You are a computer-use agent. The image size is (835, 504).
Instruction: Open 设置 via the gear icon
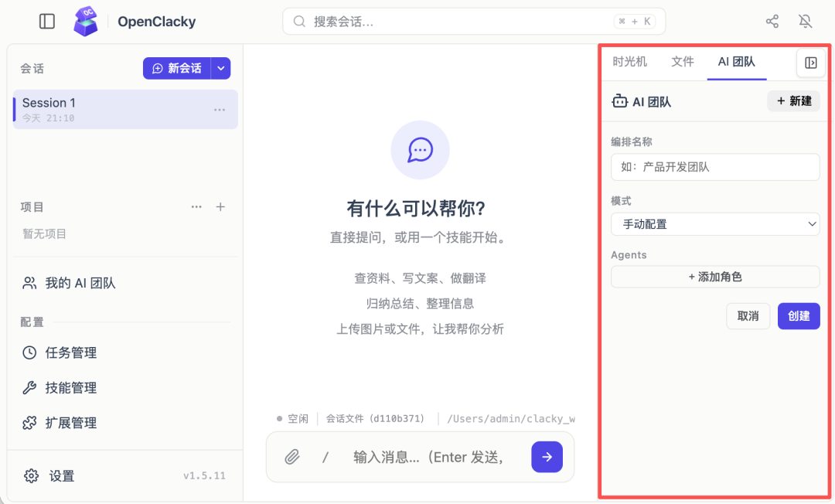tap(32, 476)
